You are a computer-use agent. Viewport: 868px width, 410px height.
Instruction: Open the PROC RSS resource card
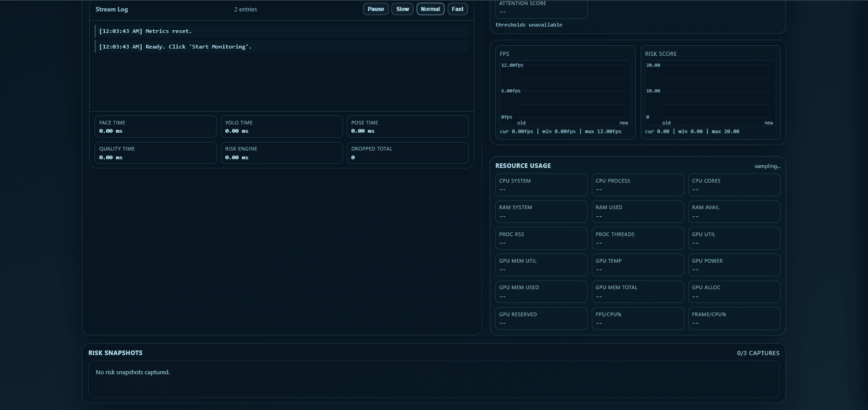click(541, 238)
